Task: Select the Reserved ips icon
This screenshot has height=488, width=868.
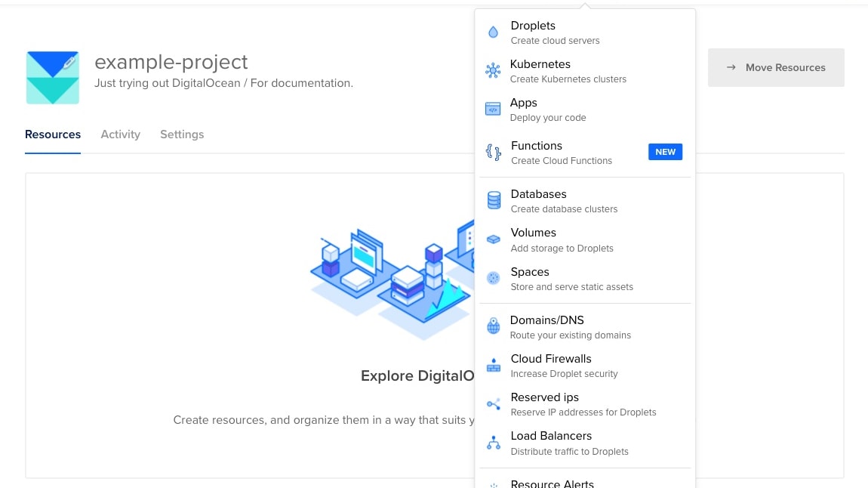Action: pyautogui.click(x=494, y=403)
